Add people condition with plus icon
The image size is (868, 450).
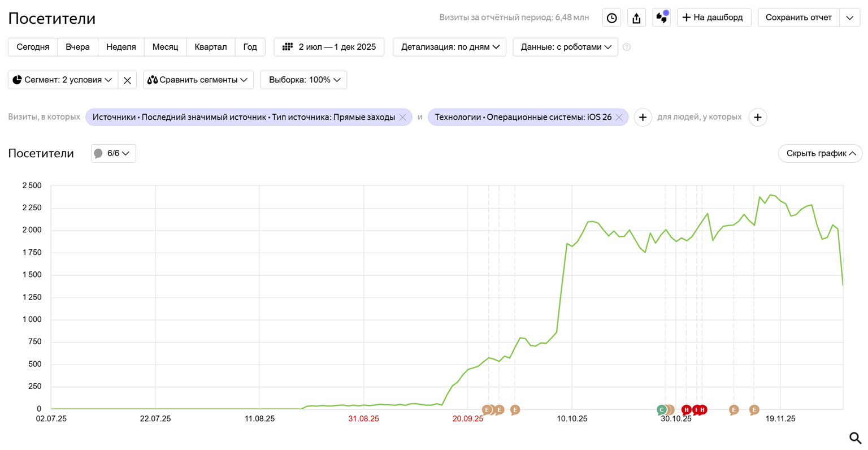[757, 118]
